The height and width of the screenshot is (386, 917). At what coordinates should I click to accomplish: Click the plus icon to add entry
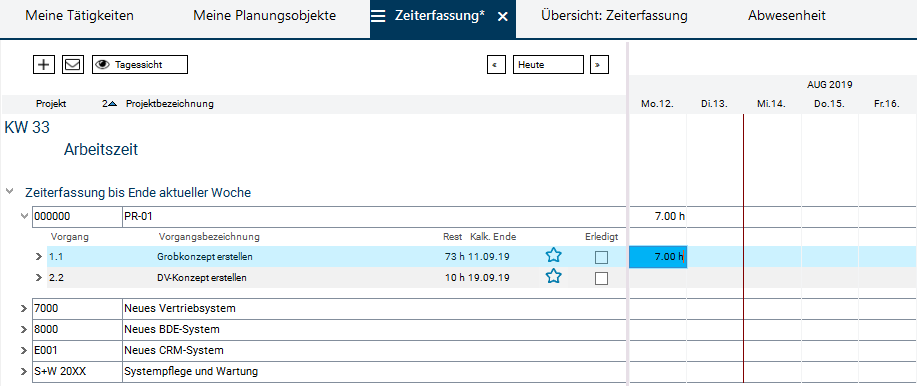[43, 64]
